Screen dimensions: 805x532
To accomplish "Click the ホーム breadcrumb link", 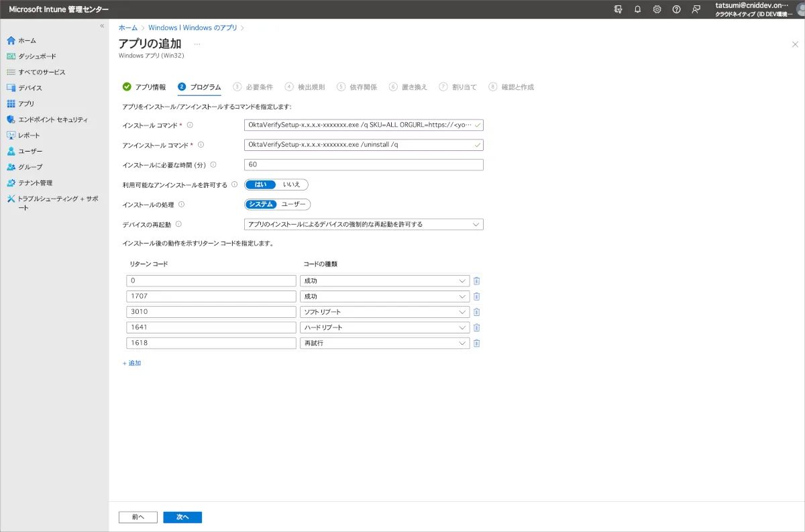I will (x=128, y=28).
